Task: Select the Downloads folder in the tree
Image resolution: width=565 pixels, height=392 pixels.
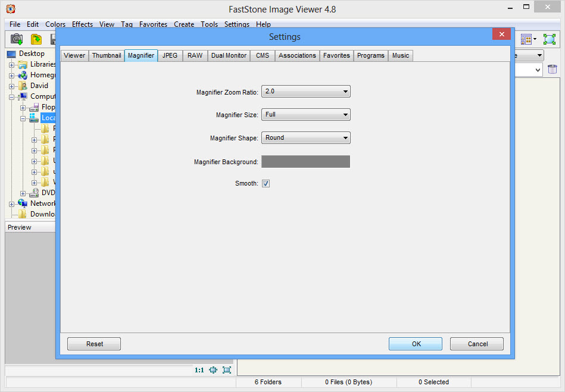Action: tap(42, 214)
